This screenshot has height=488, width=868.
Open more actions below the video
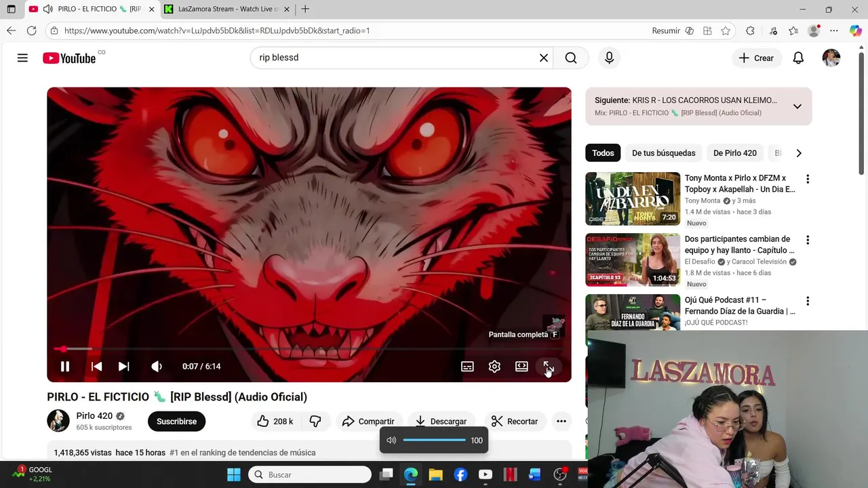point(561,421)
